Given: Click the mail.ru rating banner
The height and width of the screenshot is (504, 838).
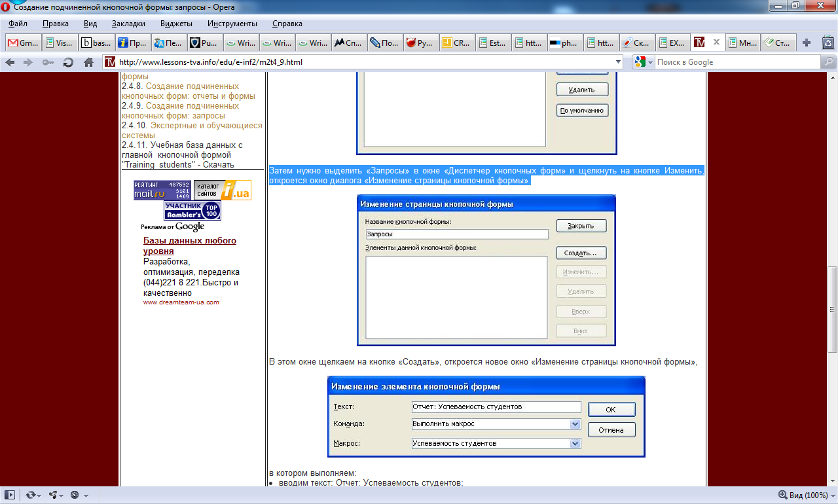Looking at the screenshot, I should click(162, 190).
